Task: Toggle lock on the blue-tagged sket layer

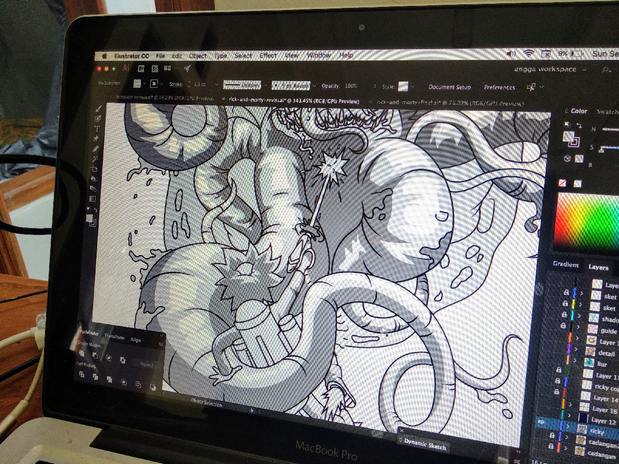Action: click(x=566, y=292)
